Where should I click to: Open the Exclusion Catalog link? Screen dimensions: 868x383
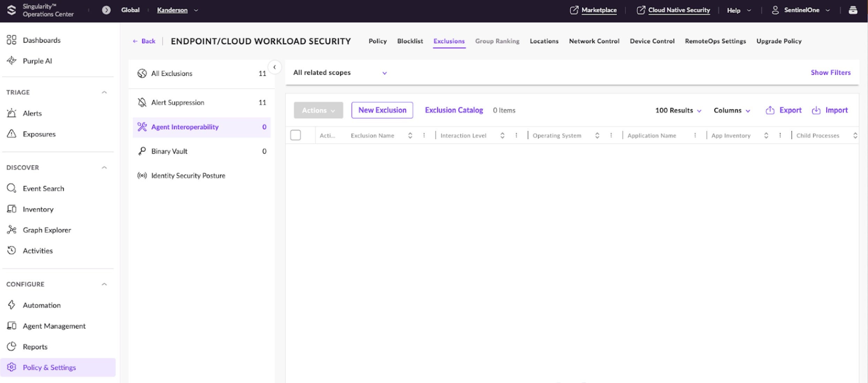click(454, 110)
